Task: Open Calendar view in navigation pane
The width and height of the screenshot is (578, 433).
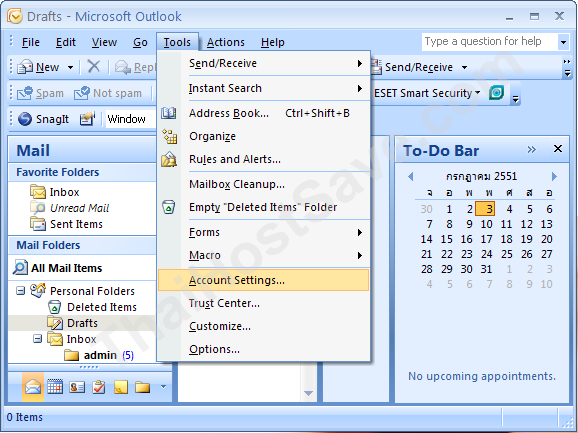Action: pyautogui.click(x=55, y=387)
